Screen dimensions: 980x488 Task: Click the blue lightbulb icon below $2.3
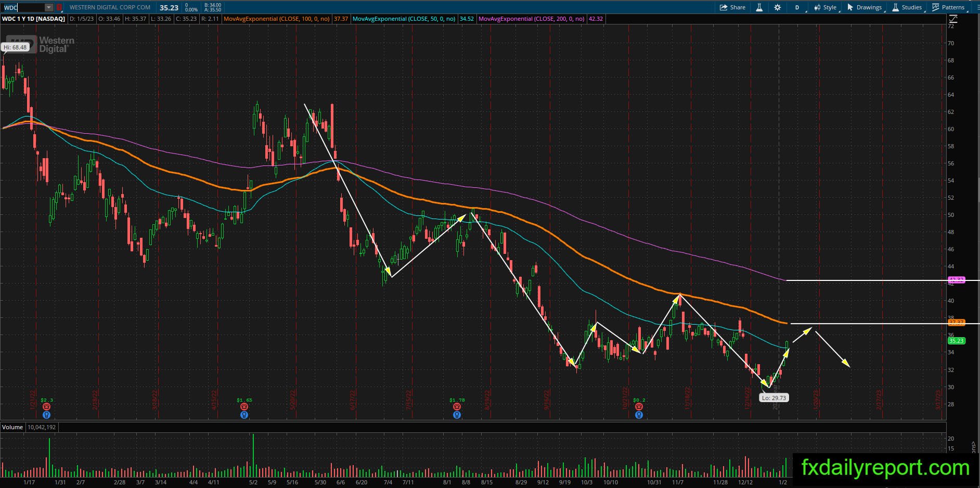pos(47,415)
